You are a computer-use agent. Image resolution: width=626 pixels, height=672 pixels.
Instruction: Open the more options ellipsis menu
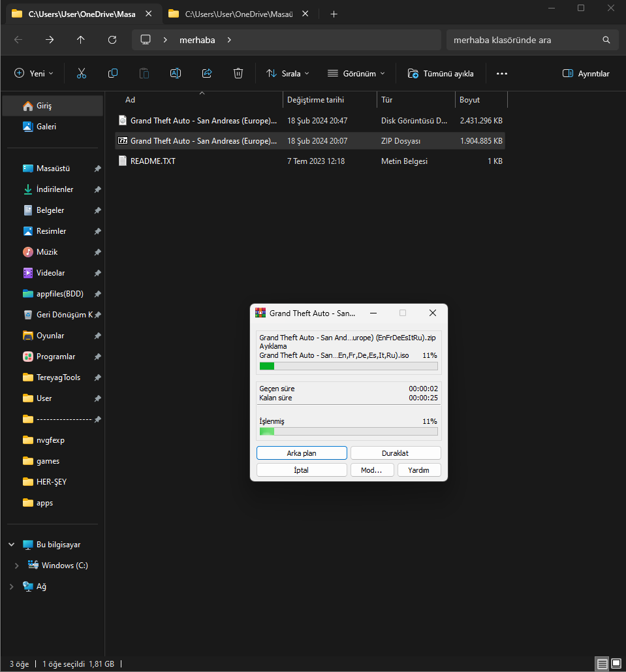click(x=501, y=74)
